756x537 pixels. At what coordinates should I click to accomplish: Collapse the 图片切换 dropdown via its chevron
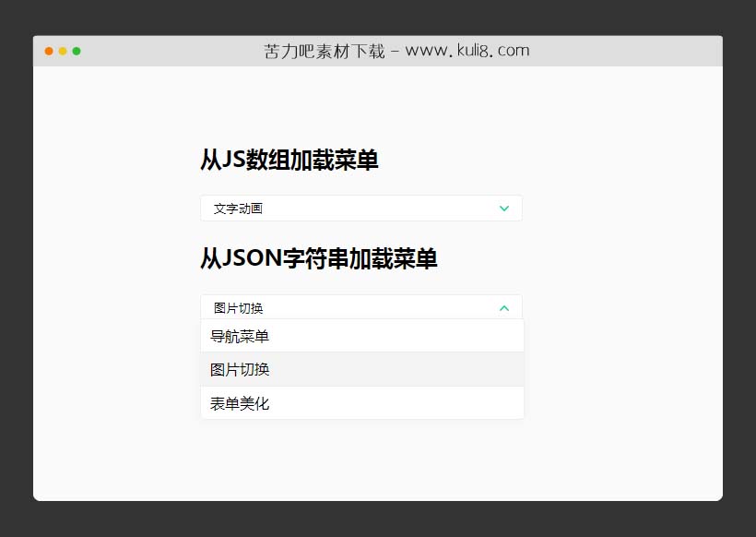click(504, 306)
